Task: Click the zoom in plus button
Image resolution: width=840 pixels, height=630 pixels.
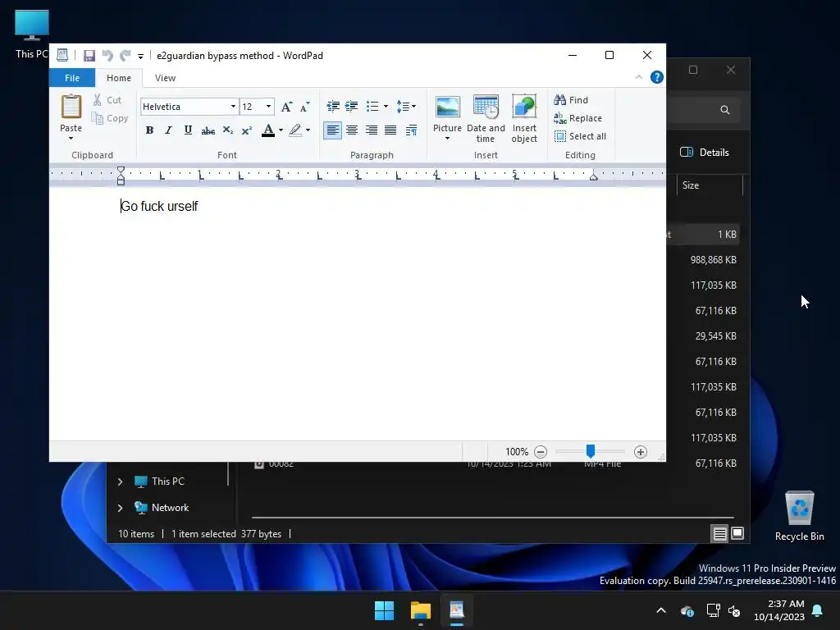Action: [x=640, y=452]
